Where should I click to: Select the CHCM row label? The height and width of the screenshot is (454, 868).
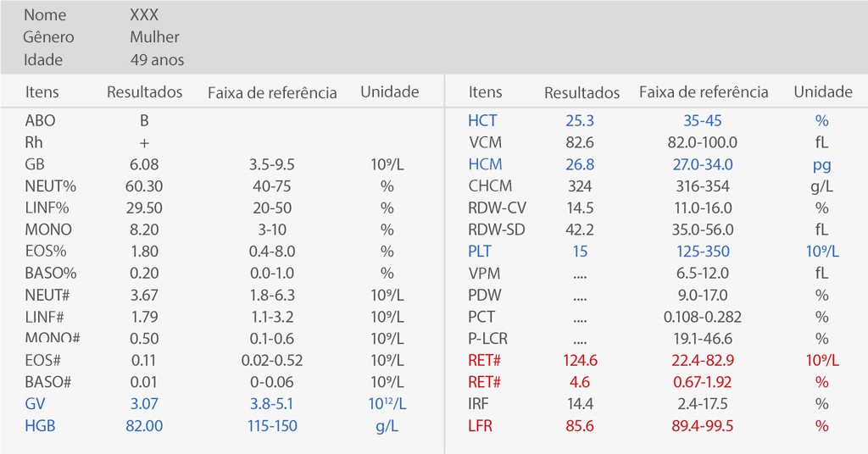[x=490, y=186]
